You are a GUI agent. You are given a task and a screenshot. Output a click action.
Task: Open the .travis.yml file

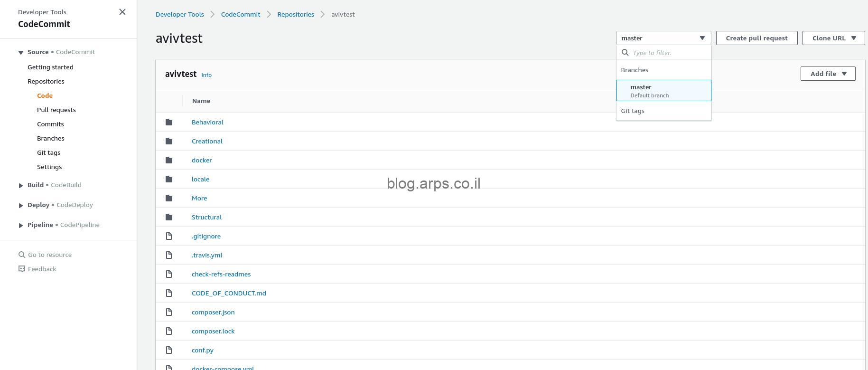pos(207,255)
